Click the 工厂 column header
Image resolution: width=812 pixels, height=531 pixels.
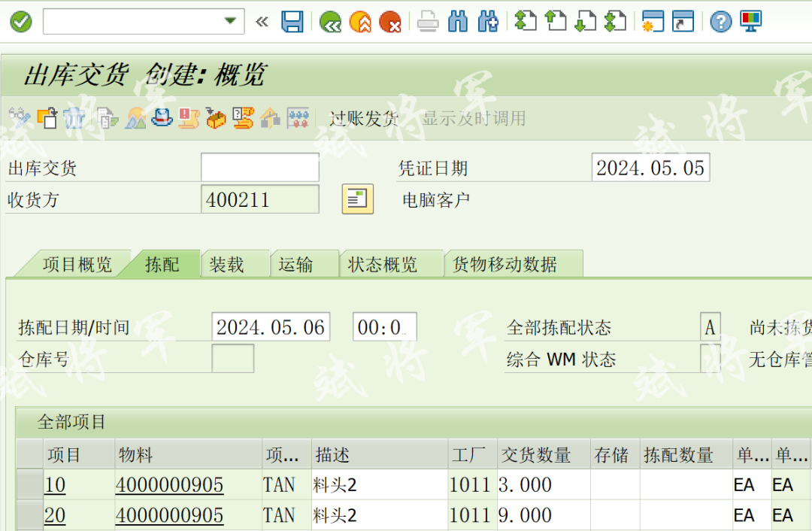(x=473, y=454)
